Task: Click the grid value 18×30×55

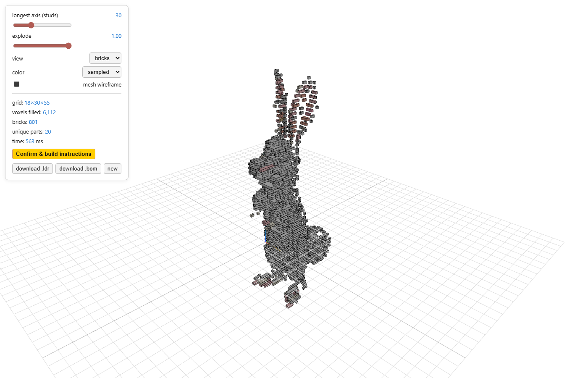Action: (37, 102)
